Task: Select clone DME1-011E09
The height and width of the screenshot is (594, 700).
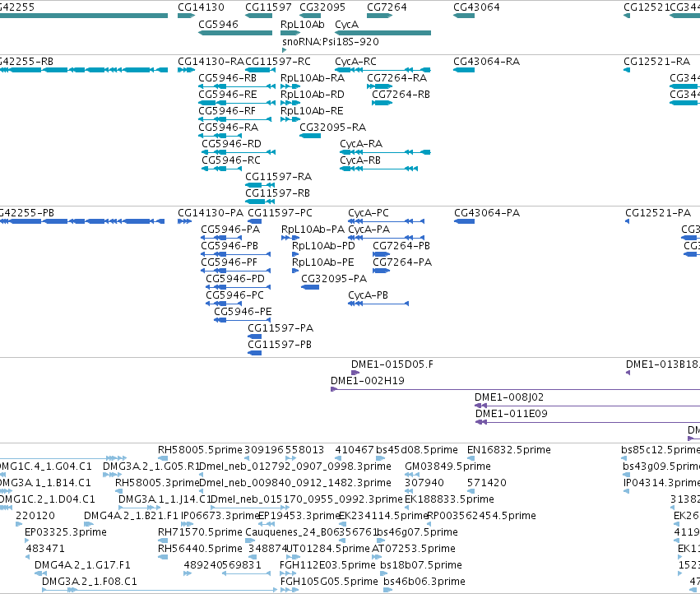Action: click(511, 415)
